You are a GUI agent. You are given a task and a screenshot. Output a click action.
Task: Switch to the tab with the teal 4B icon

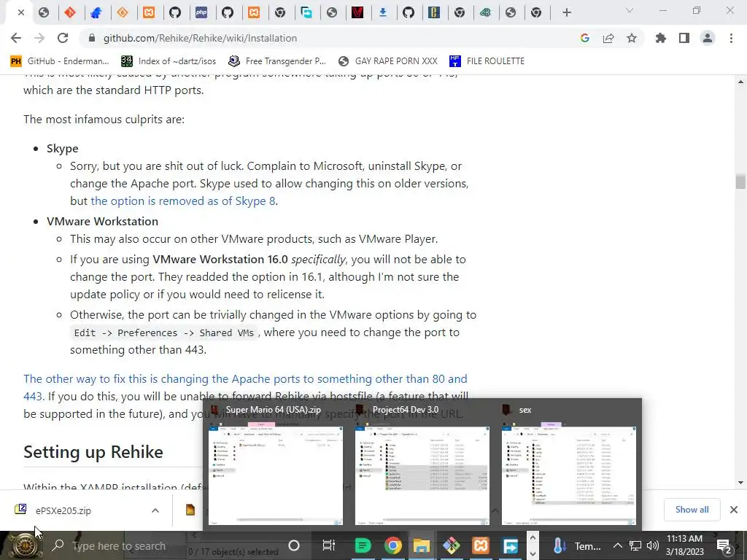pyautogui.click(x=485, y=12)
